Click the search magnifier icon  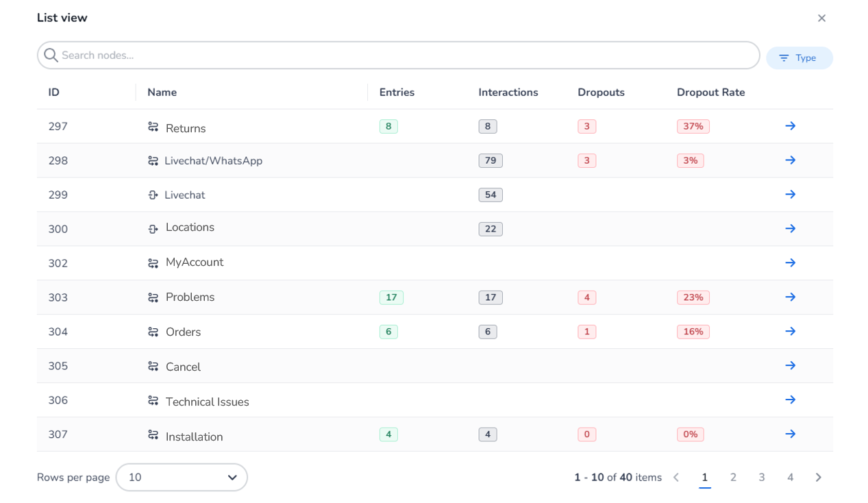pyautogui.click(x=51, y=56)
